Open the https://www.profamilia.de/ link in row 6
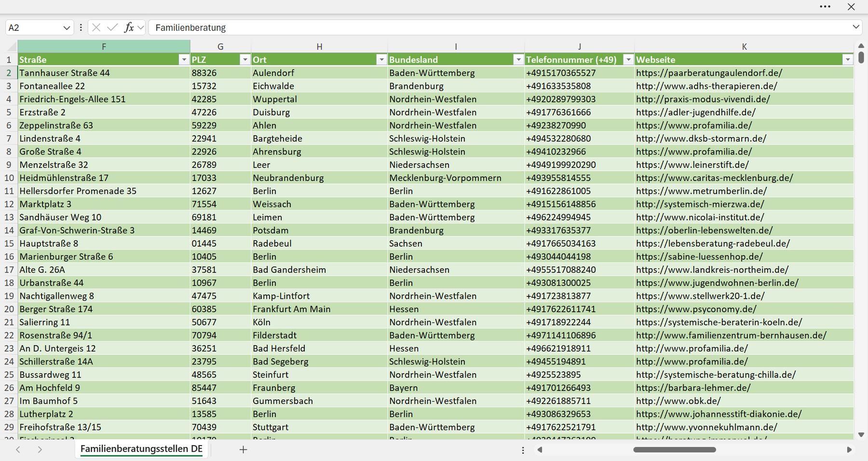The width and height of the screenshot is (868, 461). point(694,126)
